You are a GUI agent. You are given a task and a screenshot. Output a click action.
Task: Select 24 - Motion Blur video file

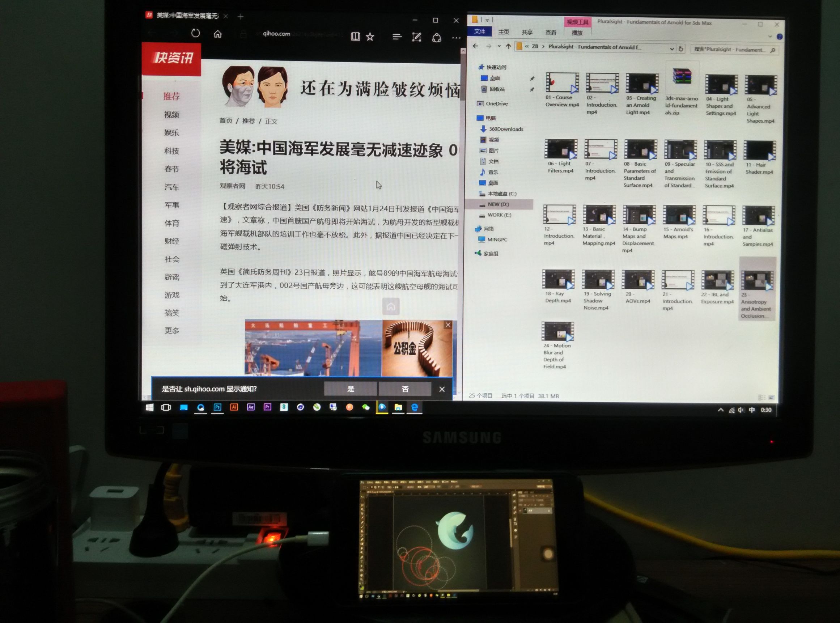click(x=557, y=345)
